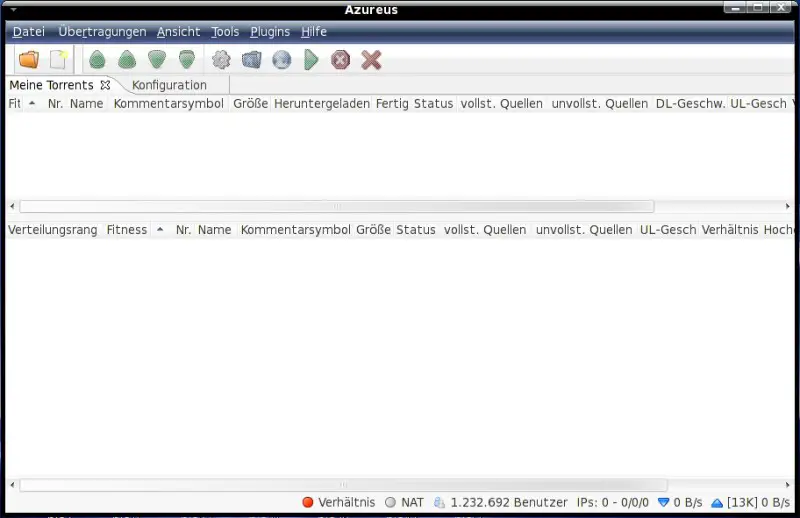Open window menu arrow in title bar
Viewport: 800px width, 518px height.
coord(14,9)
